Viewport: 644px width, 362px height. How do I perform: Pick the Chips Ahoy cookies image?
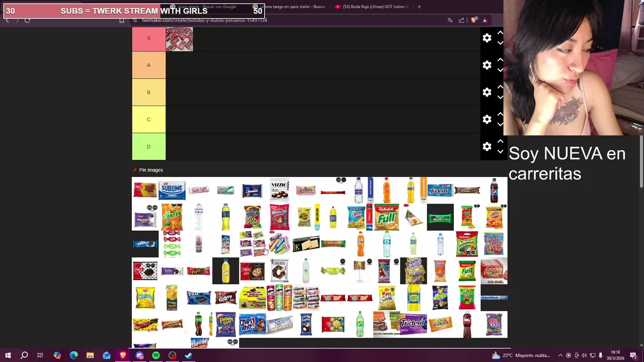[253, 324]
